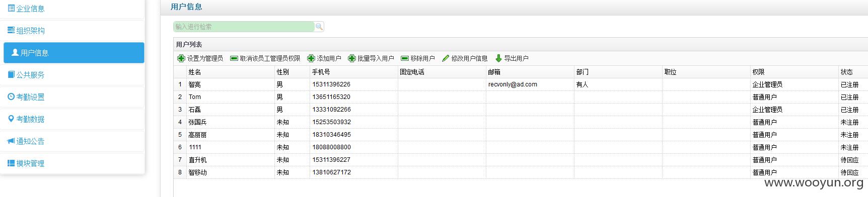868x197 pixels.
Task: Click 添加用户 button
Action: [324, 58]
